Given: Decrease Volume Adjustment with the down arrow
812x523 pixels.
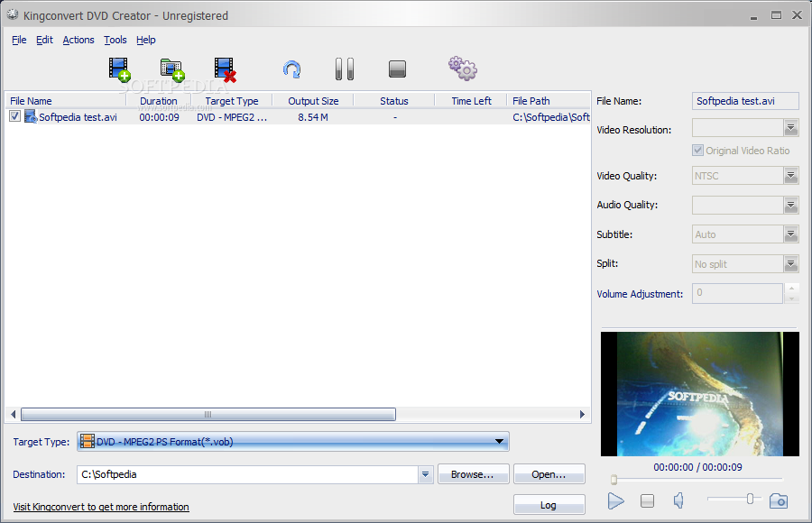Looking at the screenshot, I should [x=791, y=298].
